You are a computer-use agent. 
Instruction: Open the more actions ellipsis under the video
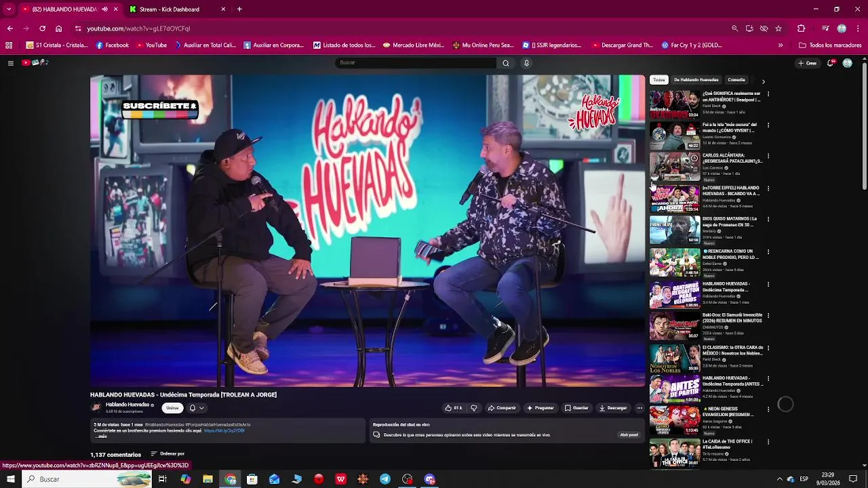[639, 408]
